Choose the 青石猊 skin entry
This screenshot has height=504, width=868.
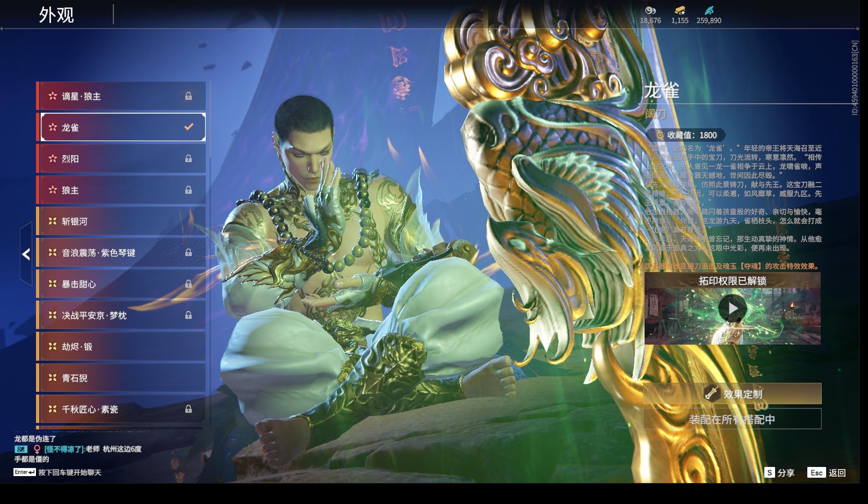click(121, 378)
